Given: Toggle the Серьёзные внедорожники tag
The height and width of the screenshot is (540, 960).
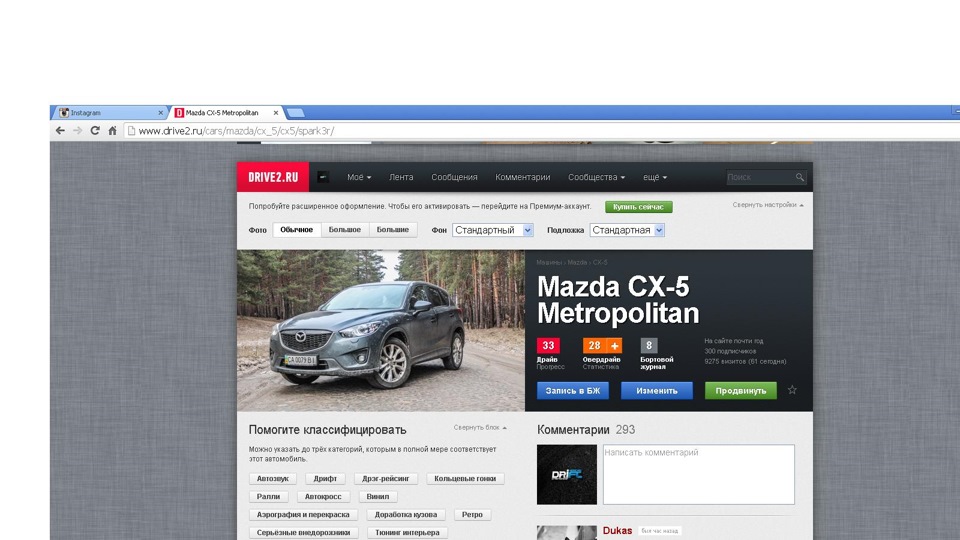Looking at the screenshot, I should pos(304,533).
